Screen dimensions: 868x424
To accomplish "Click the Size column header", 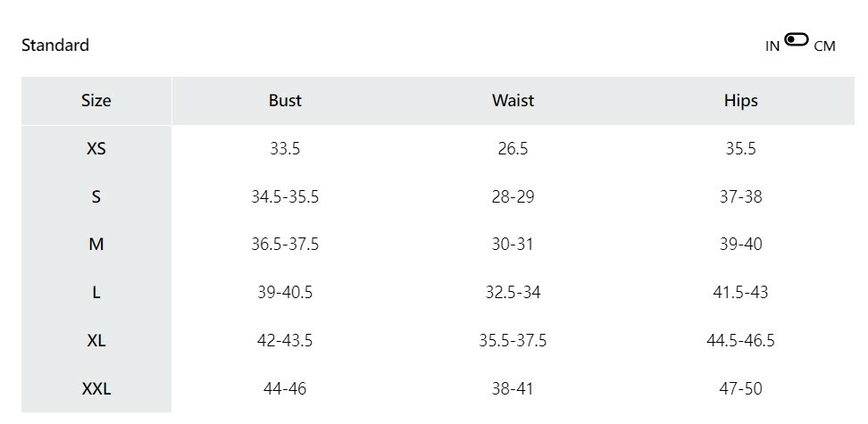I will tap(96, 101).
